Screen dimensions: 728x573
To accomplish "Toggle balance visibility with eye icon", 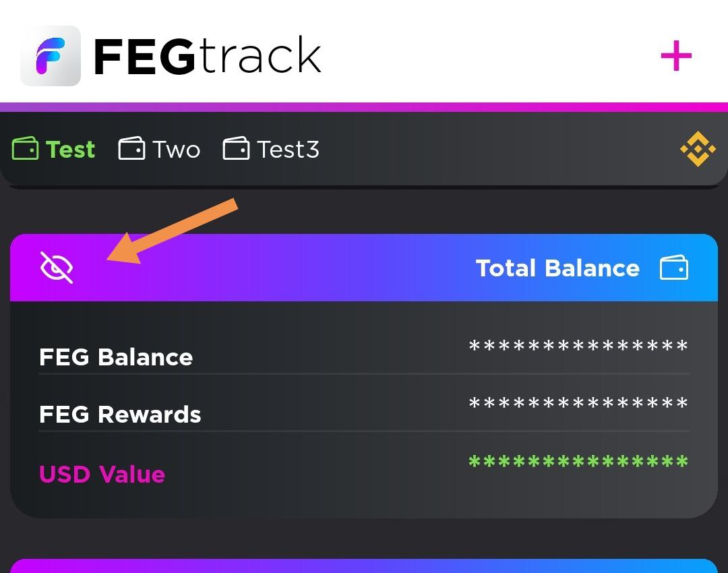I will click(x=57, y=268).
